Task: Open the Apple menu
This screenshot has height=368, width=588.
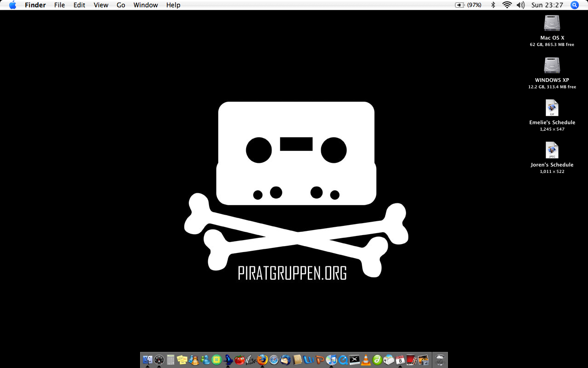Action: click(x=12, y=5)
